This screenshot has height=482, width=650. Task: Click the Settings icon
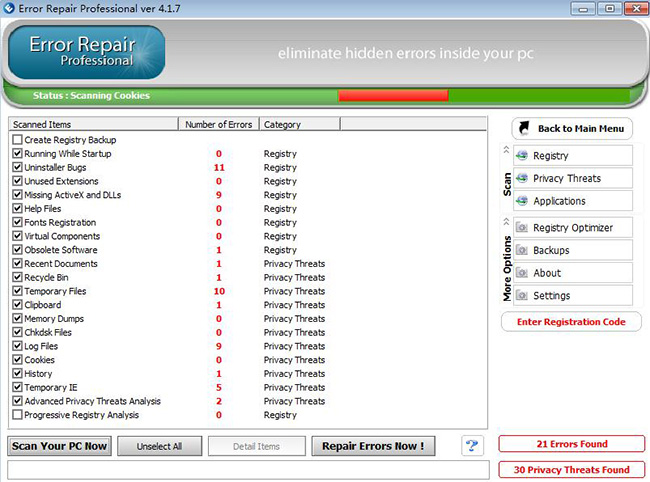tap(522, 295)
